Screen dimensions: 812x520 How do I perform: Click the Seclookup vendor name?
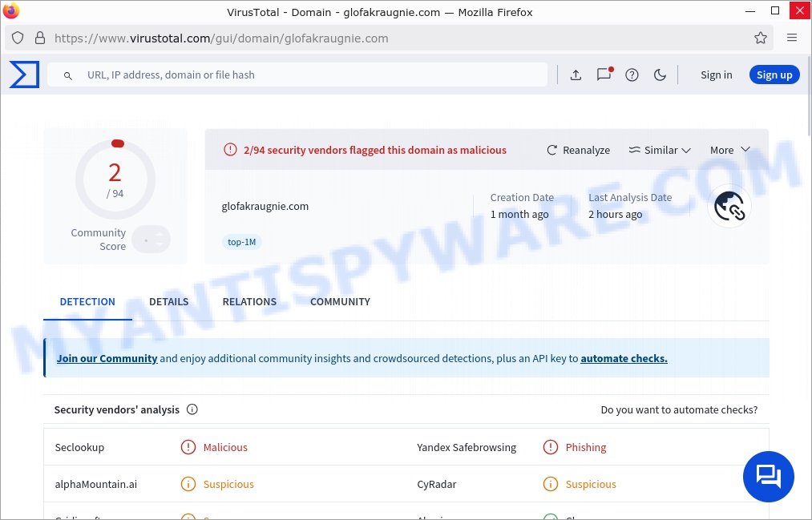point(79,448)
